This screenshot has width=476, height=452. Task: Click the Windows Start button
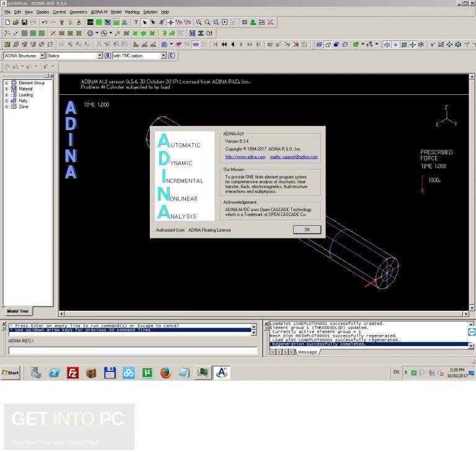[x=11, y=373]
